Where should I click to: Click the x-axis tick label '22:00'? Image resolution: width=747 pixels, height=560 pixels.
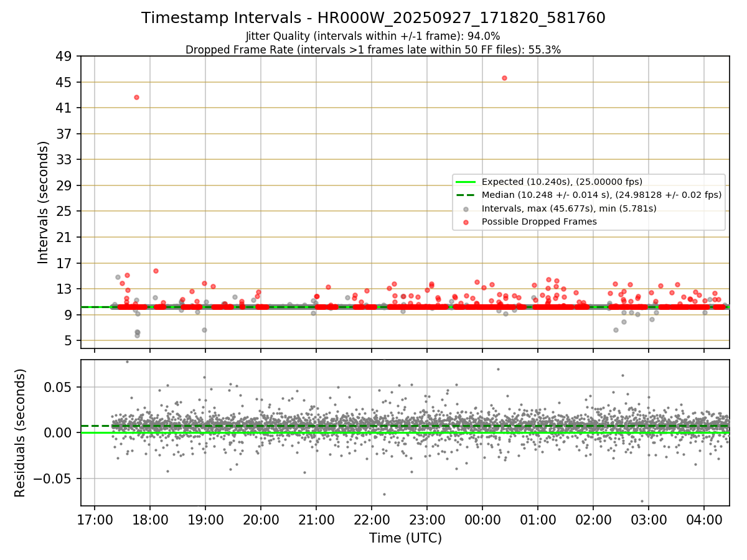(x=372, y=521)
